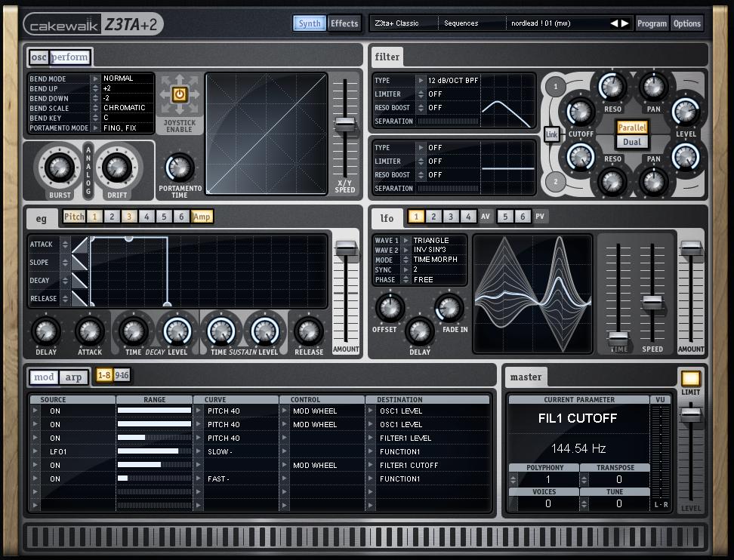Viewport: 734px width, 560px height.
Task: Click the Attack curve shape icon
Action: click(x=79, y=245)
